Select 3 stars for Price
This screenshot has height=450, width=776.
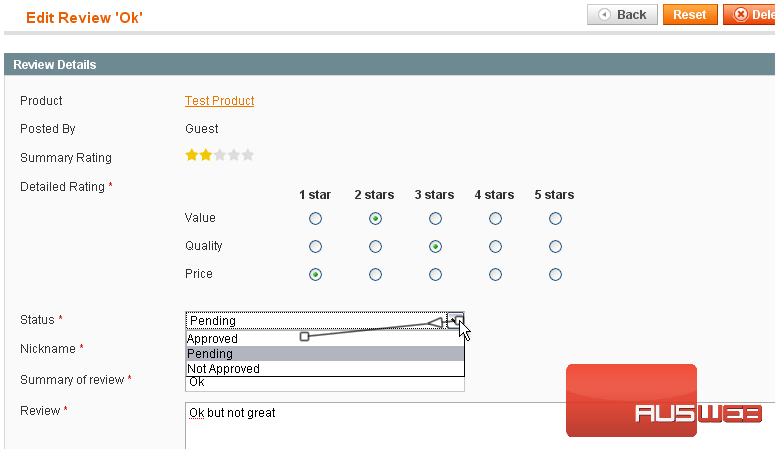pyautogui.click(x=435, y=274)
